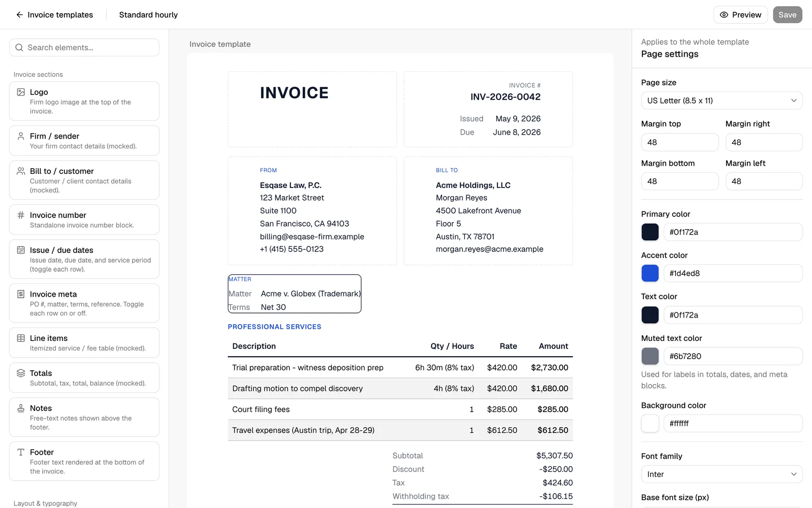Click the white Background color swatch
The height and width of the screenshot is (508, 812).
tap(650, 423)
